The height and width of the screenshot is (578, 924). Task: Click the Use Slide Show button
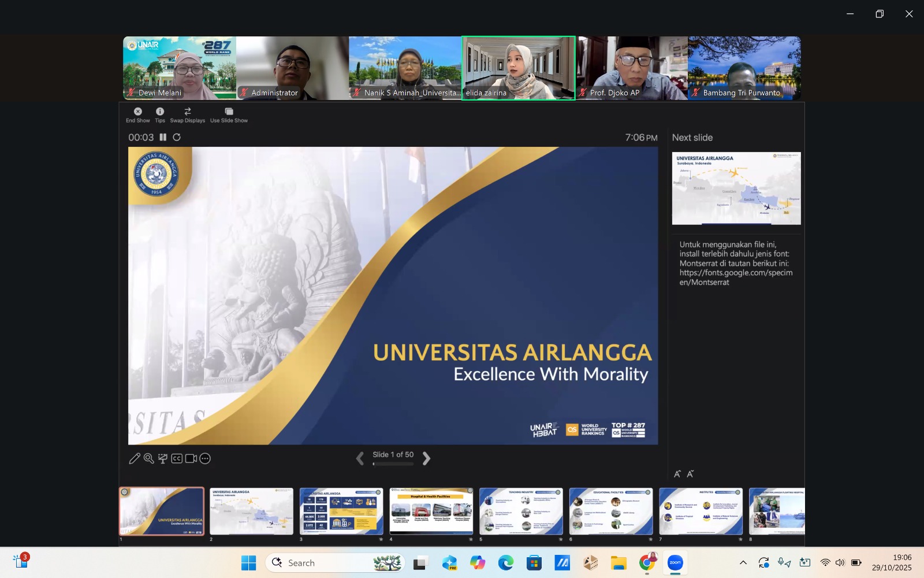pyautogui.click(x=229, y=115)
